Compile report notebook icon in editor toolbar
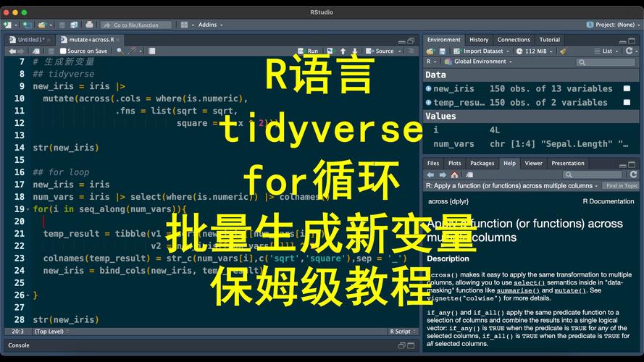 coord(152,51)
